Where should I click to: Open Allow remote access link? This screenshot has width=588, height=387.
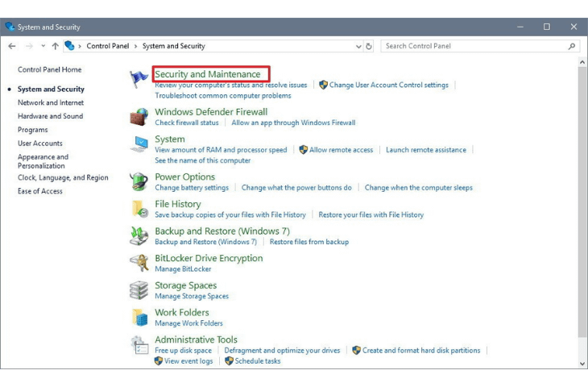point(341,150)
